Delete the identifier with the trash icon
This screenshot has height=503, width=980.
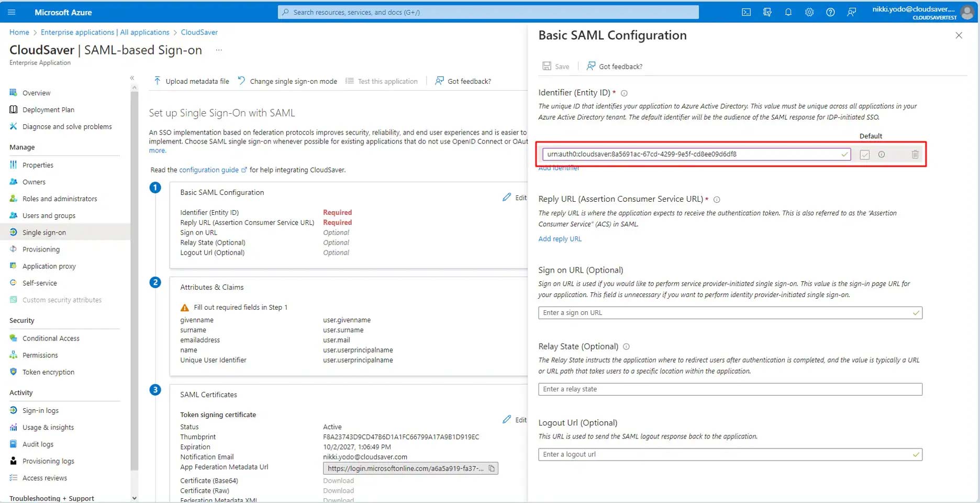[x=915, y=155]
